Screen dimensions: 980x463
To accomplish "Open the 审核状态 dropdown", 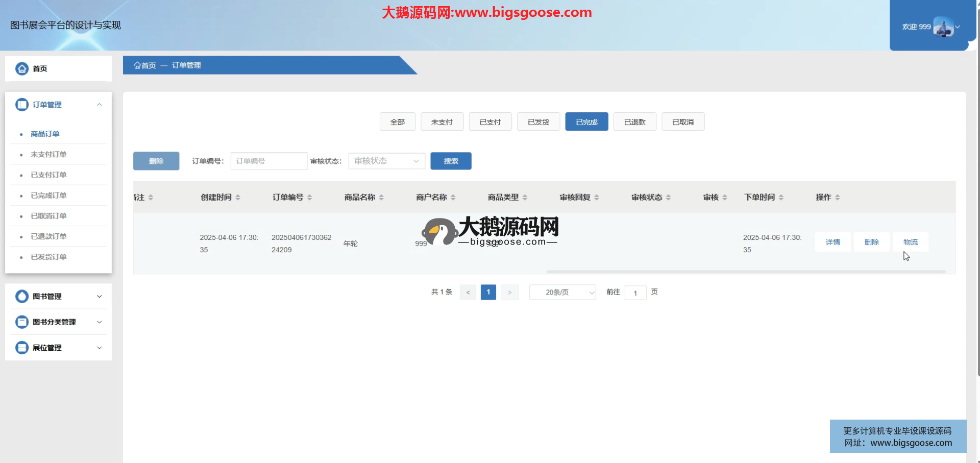I will click(x=386, y=161).
